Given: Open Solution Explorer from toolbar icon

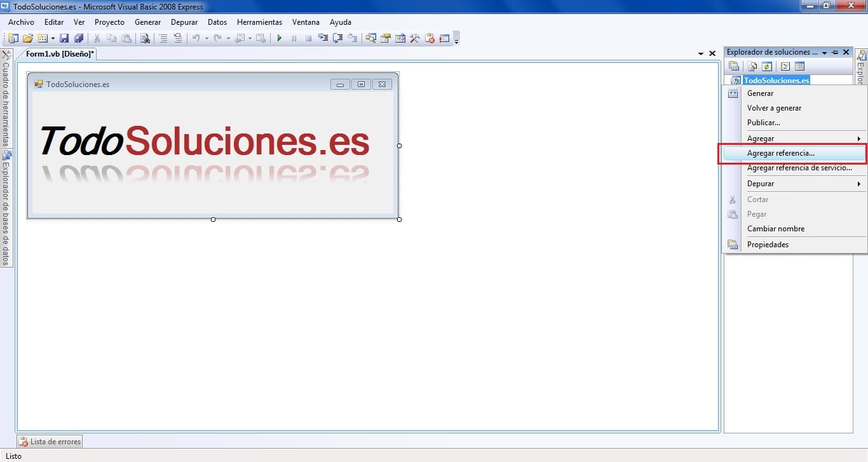Looking at the screenshot, I should (371, 38).
